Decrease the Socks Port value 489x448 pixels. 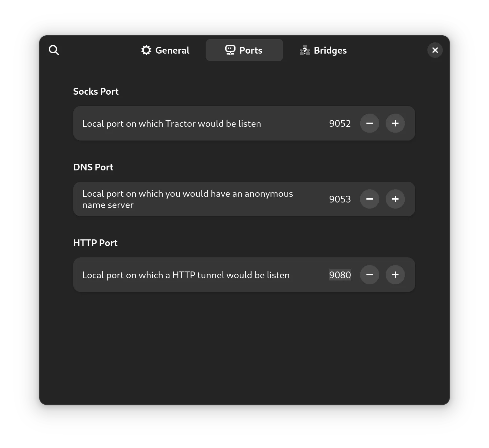[x=370, y=123]
